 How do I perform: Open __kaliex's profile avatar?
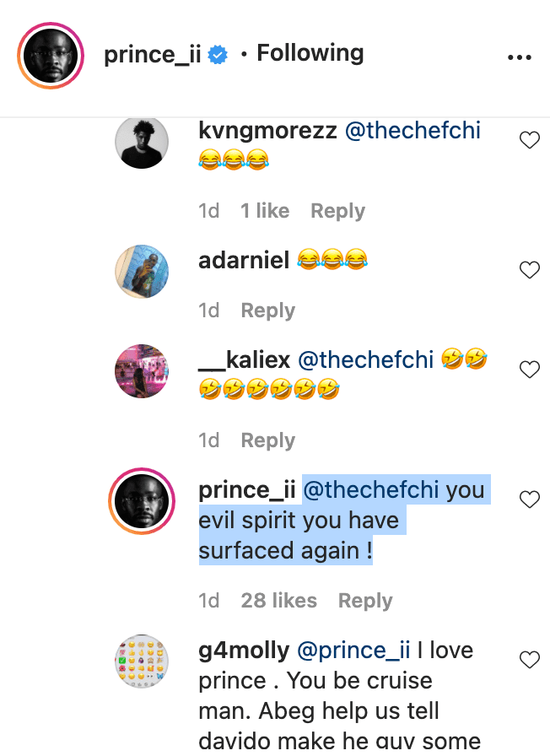point(142,371)
